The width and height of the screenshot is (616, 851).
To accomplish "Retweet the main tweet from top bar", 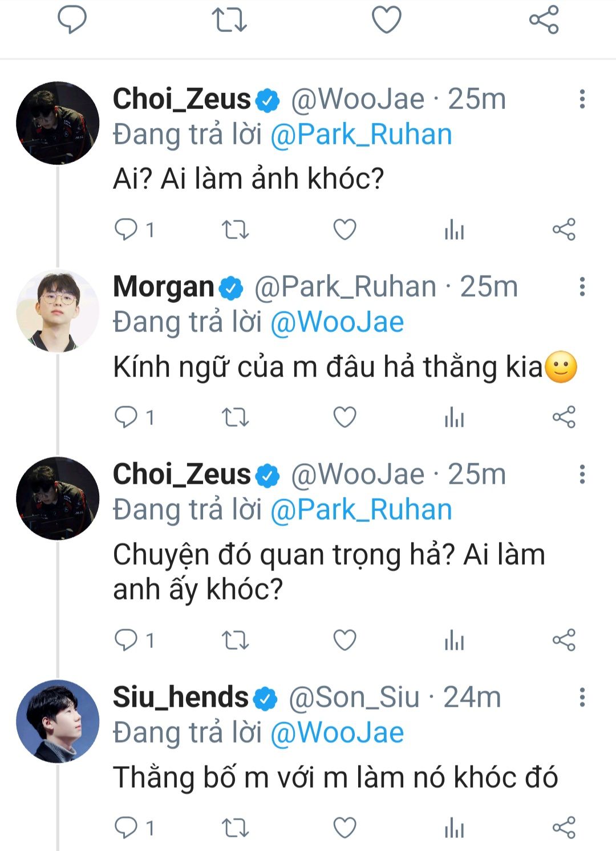I will (x=229, y=19).
